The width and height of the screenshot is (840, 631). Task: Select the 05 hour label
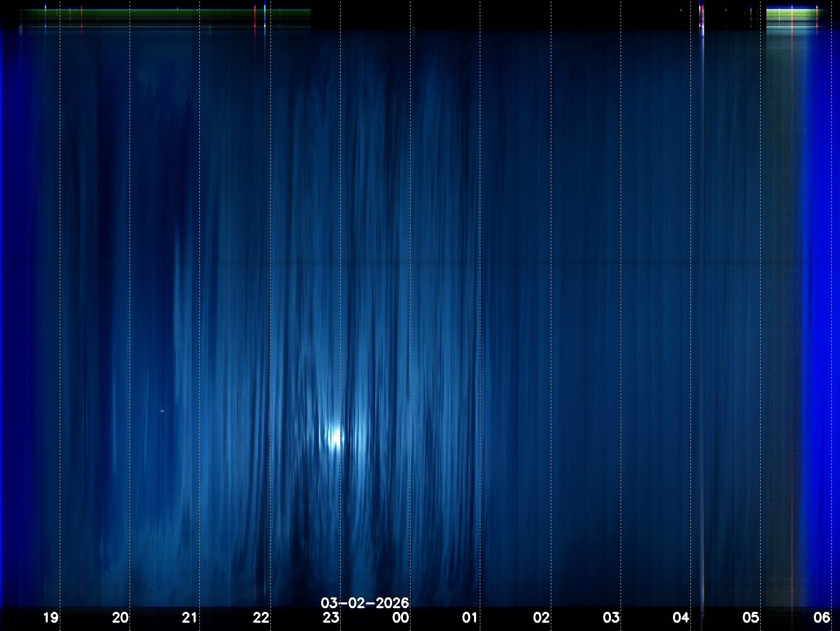(x=751, y=618)
